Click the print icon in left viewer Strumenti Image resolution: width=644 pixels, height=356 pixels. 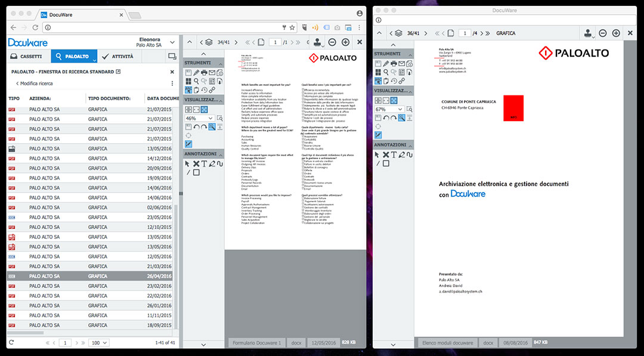204,73
